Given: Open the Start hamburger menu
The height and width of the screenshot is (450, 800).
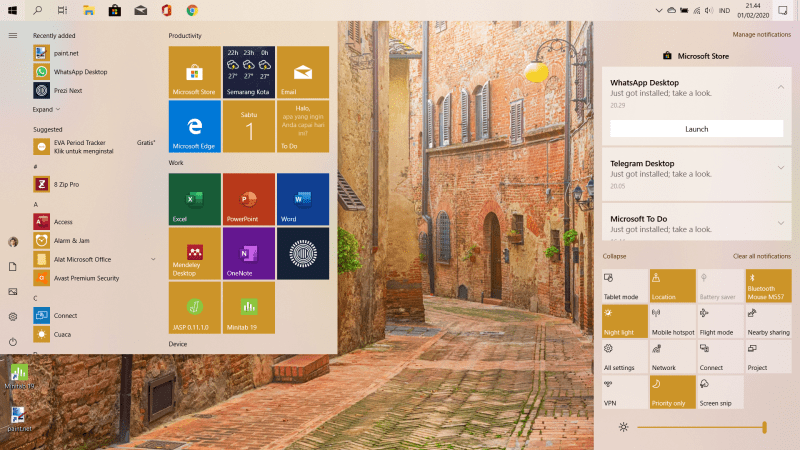Looking at the screenshot, I should 13,35.
